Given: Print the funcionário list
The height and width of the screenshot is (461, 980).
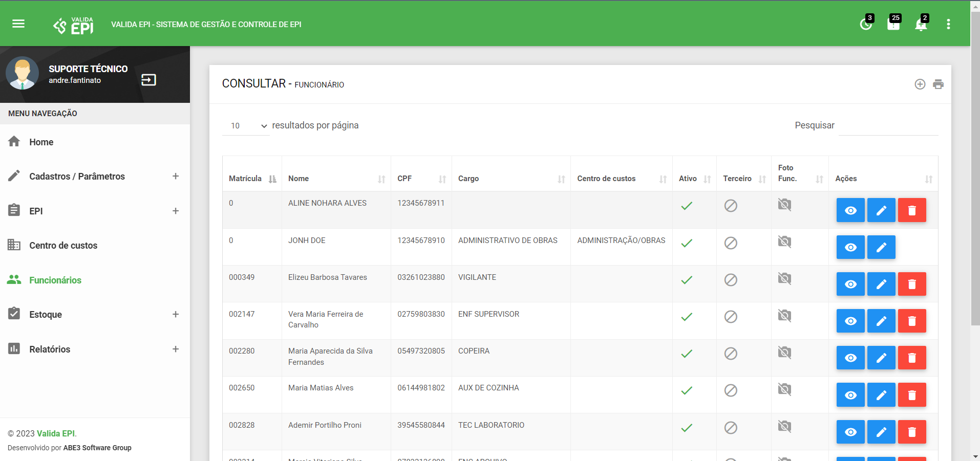Looking at the screenshot, I should tap(938, 84).
